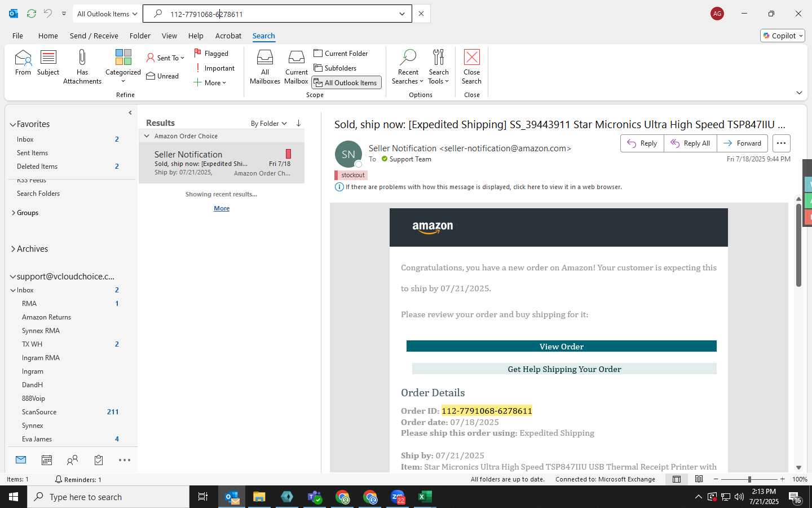812x508 pixels.
Task: Filter by Has Attachments
Action: coord(82,67)
